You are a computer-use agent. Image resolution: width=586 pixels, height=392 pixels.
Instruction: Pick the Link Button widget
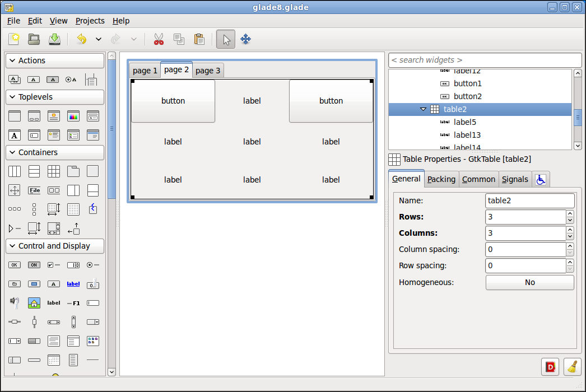tap(73, 283)
